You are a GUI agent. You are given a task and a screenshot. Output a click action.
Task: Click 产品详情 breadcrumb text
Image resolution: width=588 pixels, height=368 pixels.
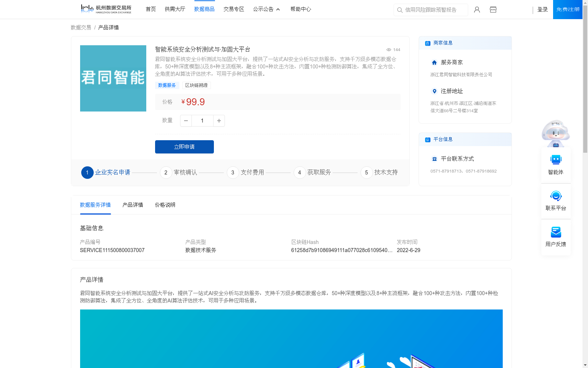point(108,28)
